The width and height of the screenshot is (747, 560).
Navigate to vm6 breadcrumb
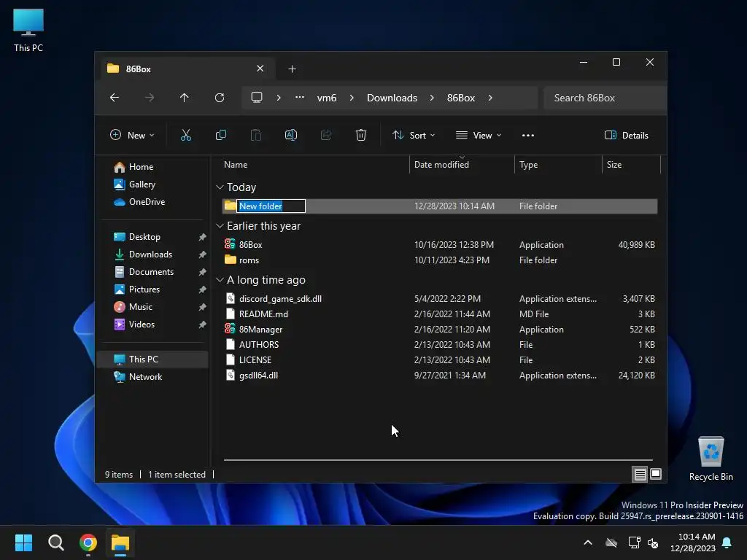(x=327, y=98)
